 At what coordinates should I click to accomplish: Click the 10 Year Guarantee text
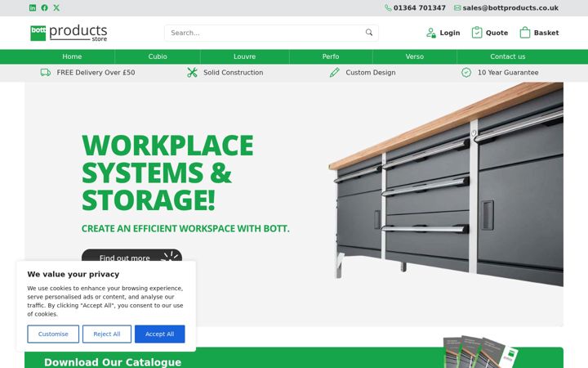coord(508,73)
